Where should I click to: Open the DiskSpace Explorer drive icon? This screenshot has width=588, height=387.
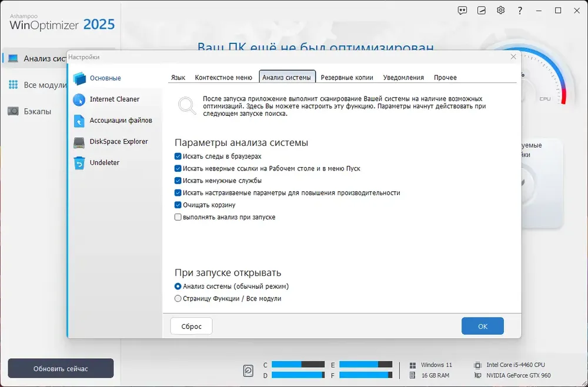[x=79, y=142]
